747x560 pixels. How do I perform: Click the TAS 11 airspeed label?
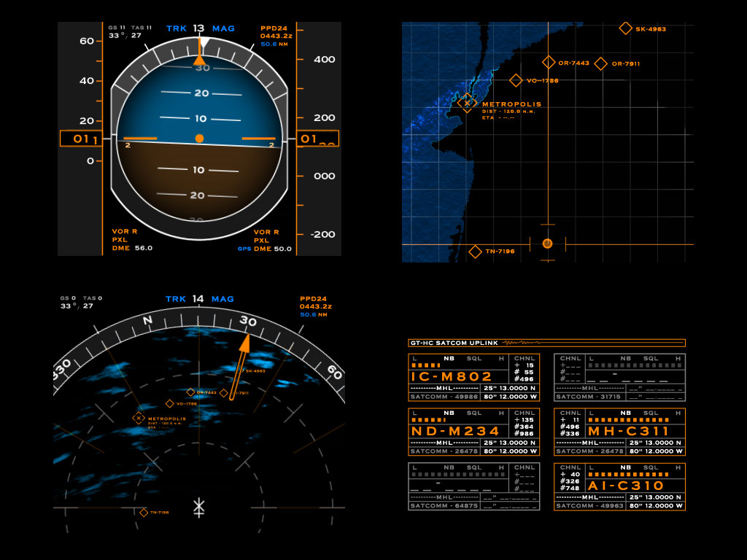142,28
